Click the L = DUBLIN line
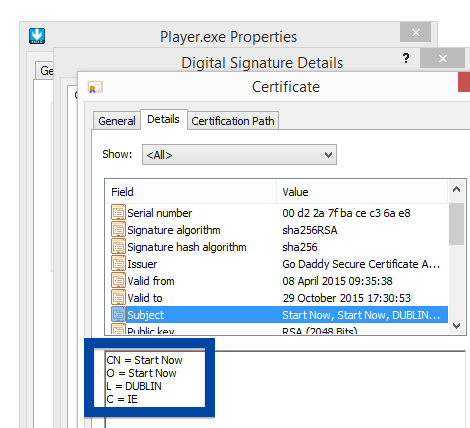The width and height of the screenshot is (470, 428). pos(134,386)
